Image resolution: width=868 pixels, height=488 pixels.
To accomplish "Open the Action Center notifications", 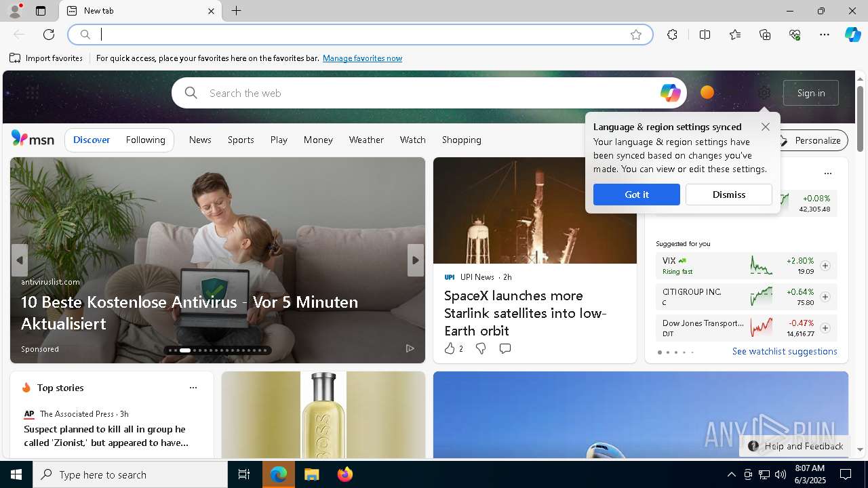I will [846, 474].
